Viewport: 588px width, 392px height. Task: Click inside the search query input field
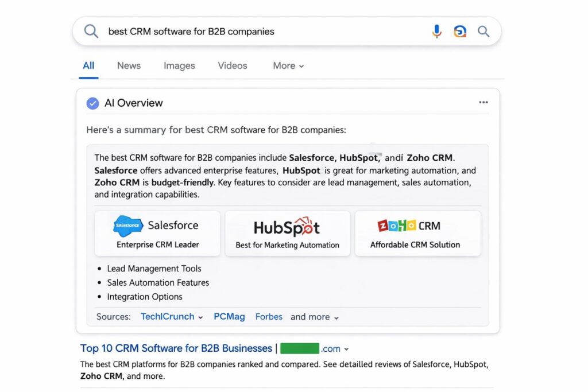(x=230, y=31)
